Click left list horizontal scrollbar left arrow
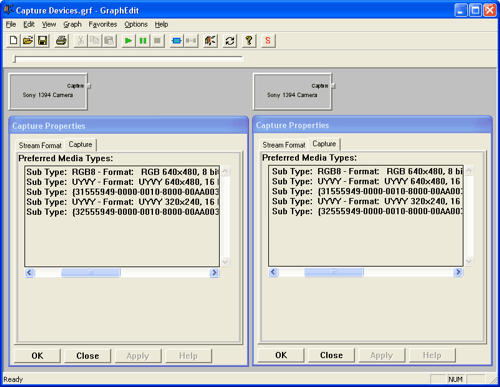This screenshot has width=500, height=387. pos(29,273)
